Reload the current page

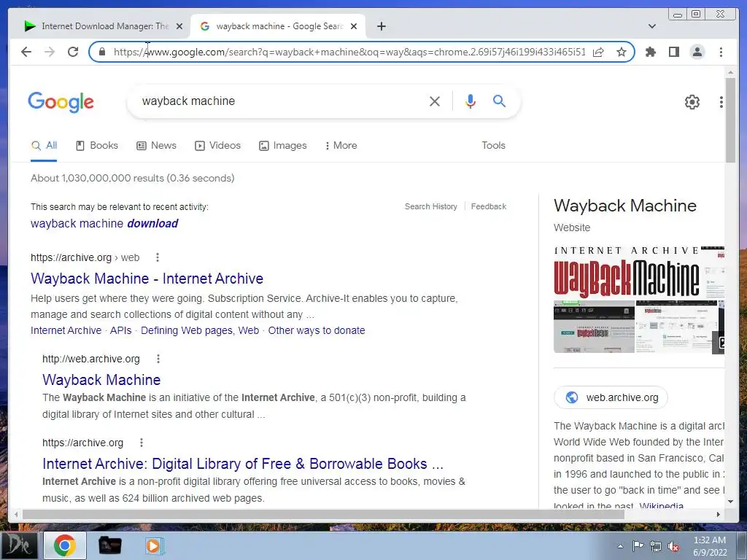(x=73, y=52)
